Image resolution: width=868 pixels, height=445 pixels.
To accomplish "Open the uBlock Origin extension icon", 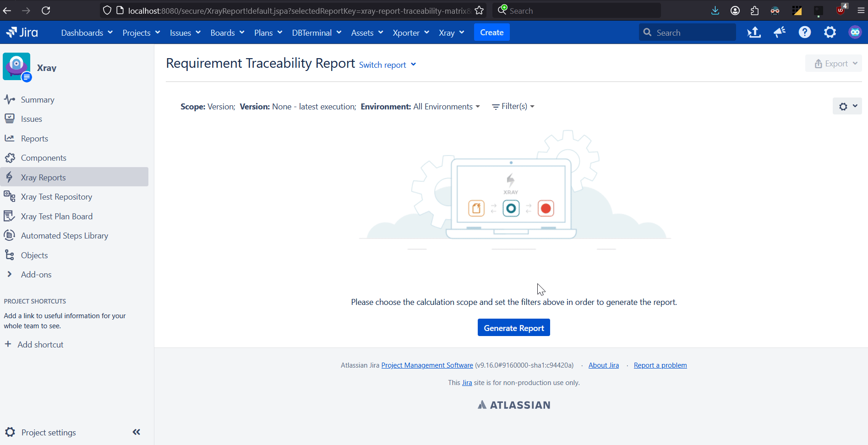I will pyautogui.click(x=841, y=10).
